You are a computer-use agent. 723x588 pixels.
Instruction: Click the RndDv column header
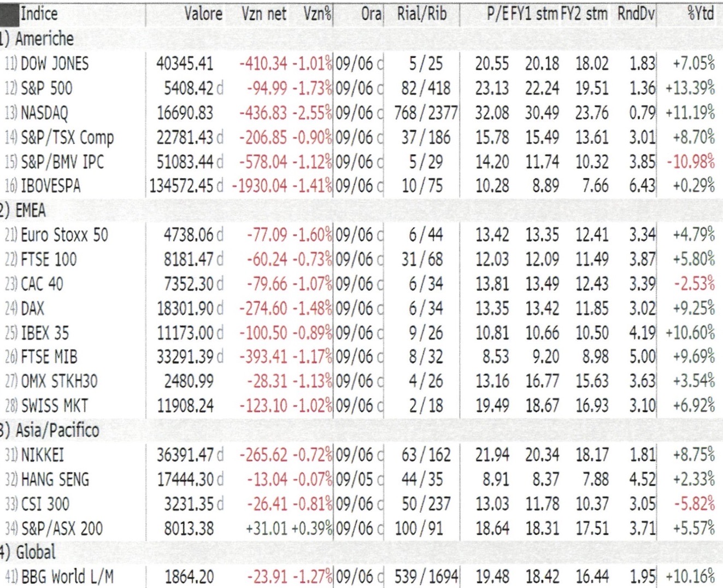636,14
